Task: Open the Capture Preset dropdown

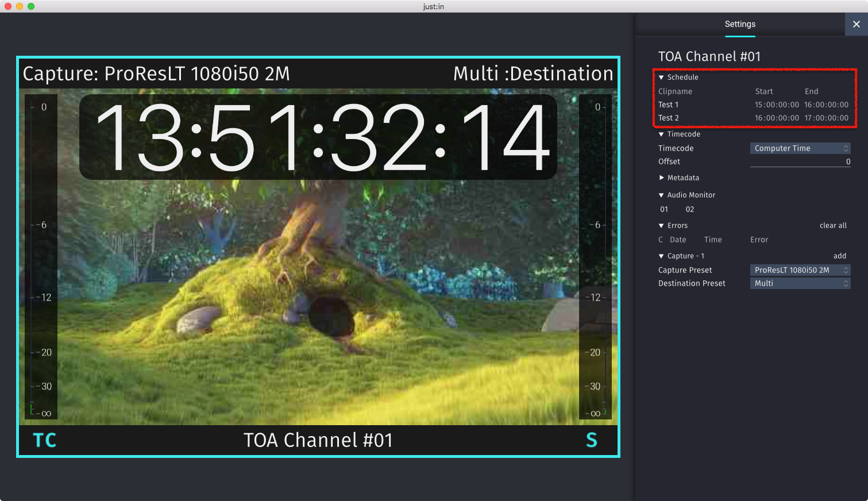Action: coord(800,270)
